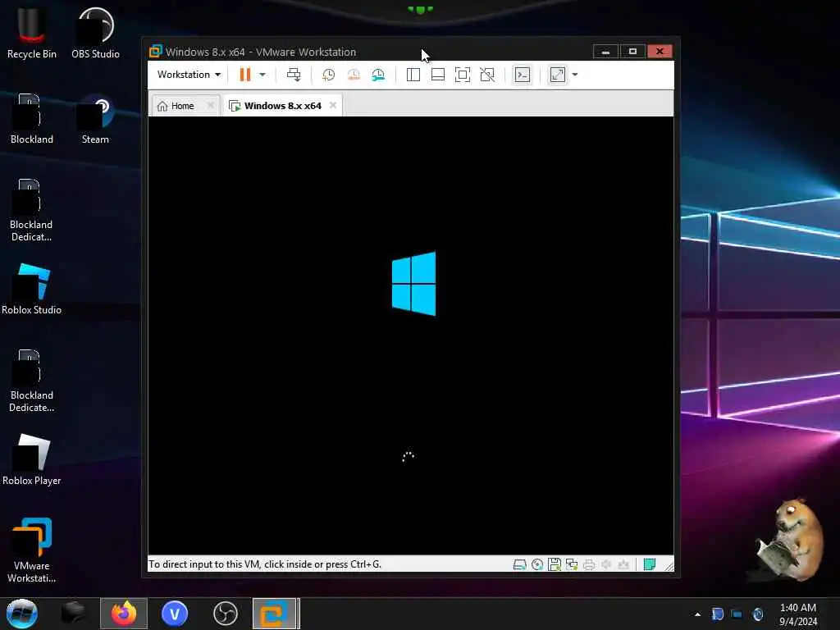Click the hard disk status icon

tap(519, 564)
